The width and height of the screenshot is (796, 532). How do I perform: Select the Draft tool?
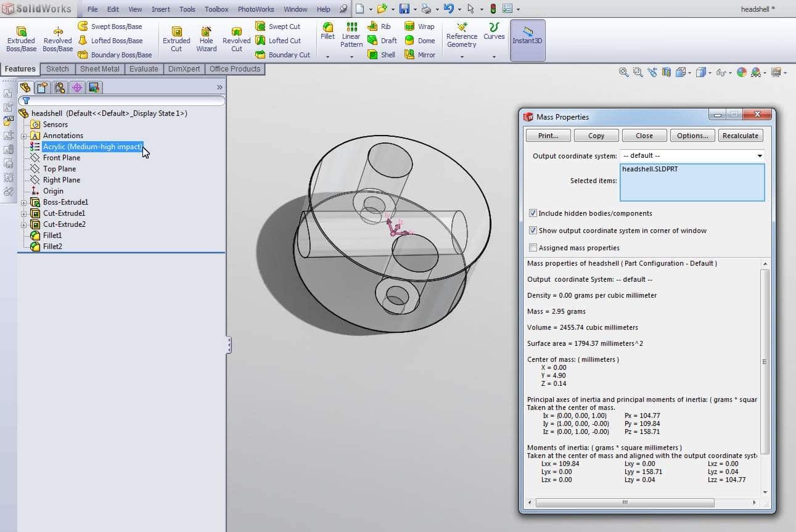pyautogui.click(x=382, y=41)
